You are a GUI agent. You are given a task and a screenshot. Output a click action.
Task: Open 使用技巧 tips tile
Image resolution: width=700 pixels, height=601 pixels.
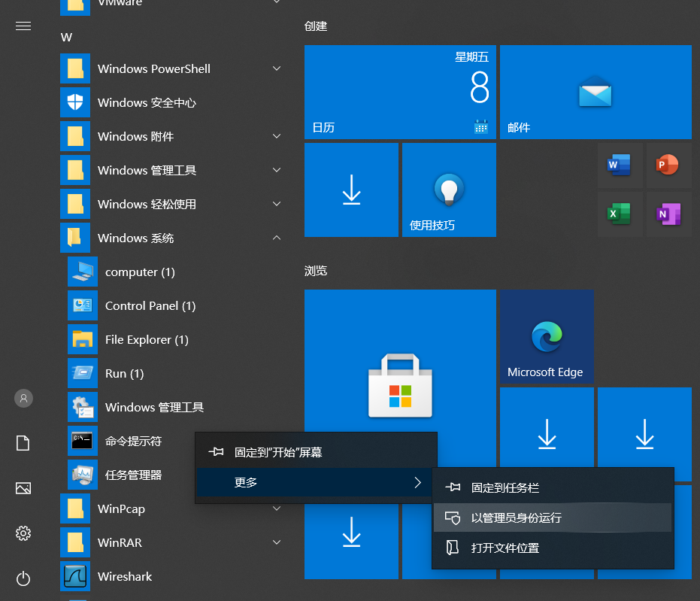449,190
